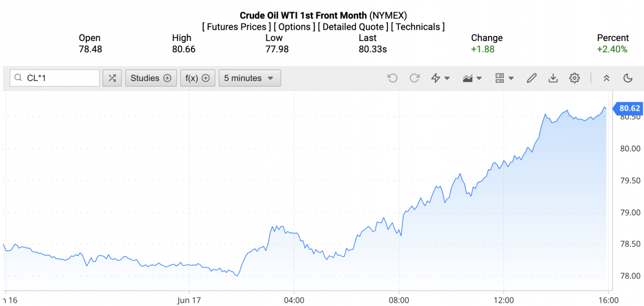Expand the lightning bolt events dropdown
Image resolution: width=644 pixels, height=306 pixels.
point(440,78)
